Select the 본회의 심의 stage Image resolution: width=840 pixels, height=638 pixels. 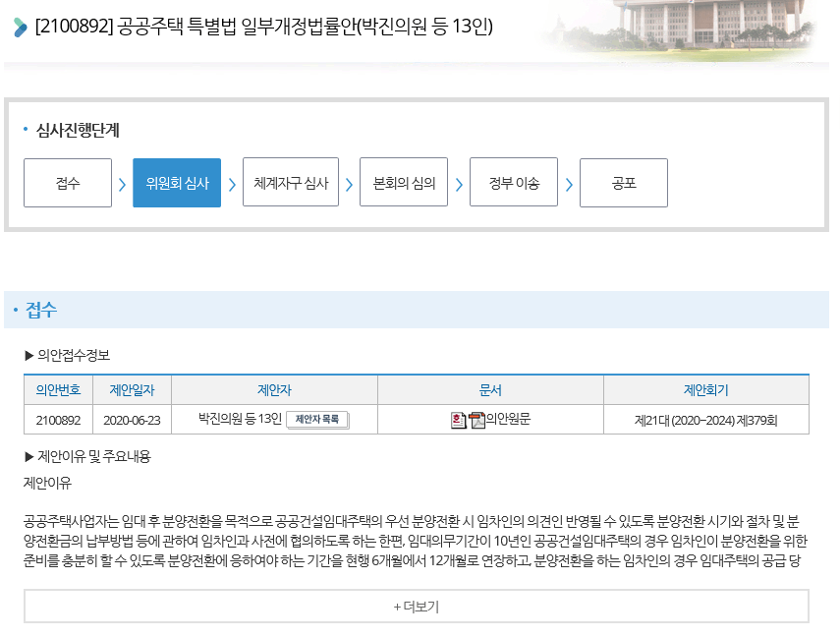coord(404,183)
